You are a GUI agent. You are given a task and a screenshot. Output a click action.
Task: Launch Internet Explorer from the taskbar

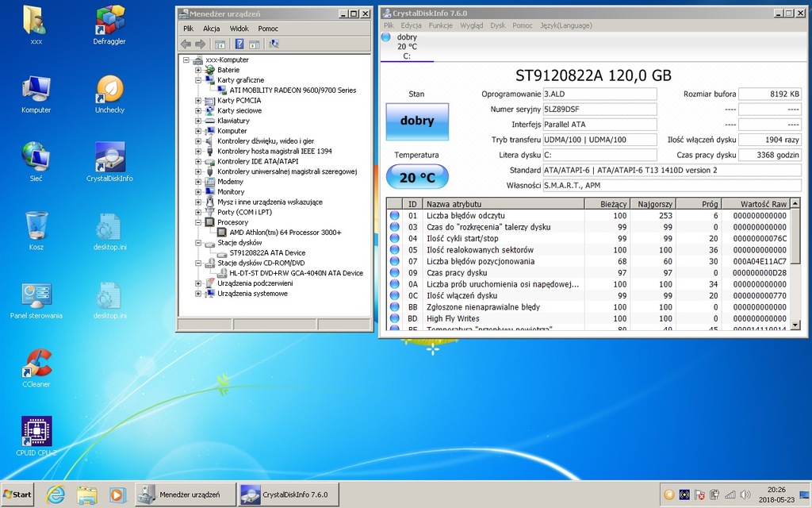(56, 495)
